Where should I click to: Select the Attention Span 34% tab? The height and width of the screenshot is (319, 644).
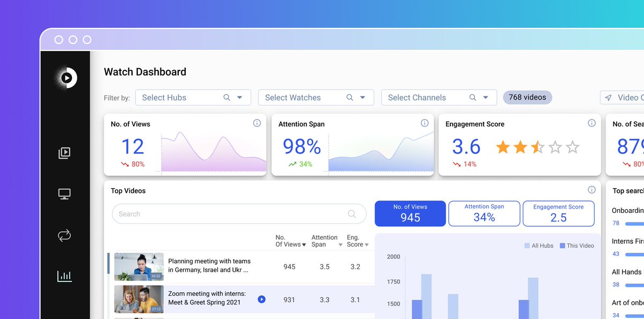point(484,213)
